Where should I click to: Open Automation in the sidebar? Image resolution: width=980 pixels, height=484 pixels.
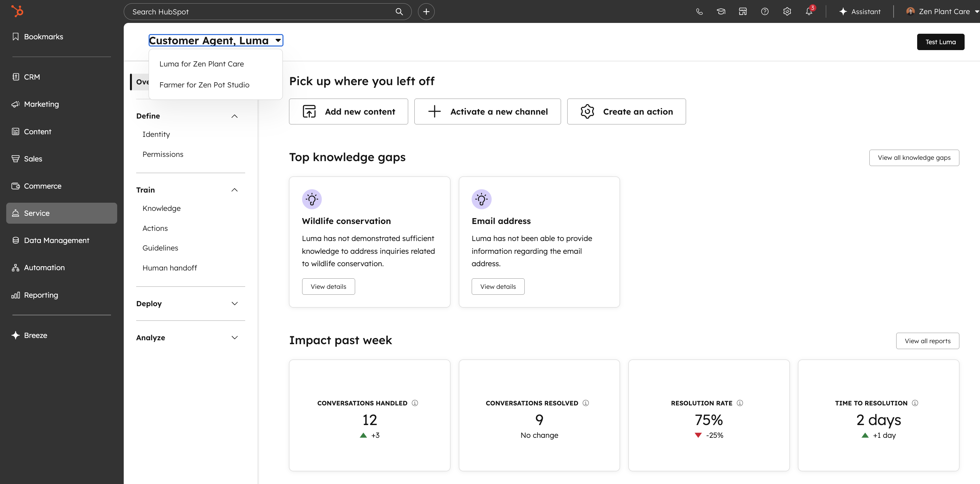(62, 268)
